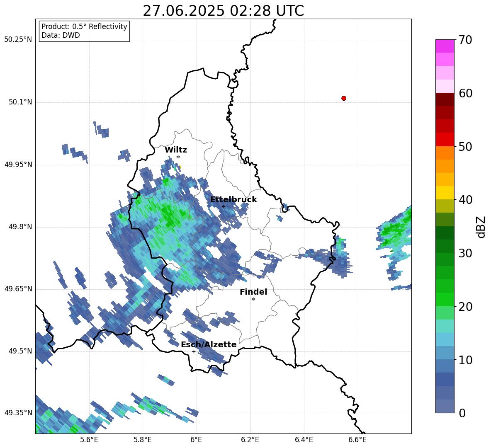Click the 6.4°E longitude tick label
Screen dimensions: 491x448
click(304, 440)
